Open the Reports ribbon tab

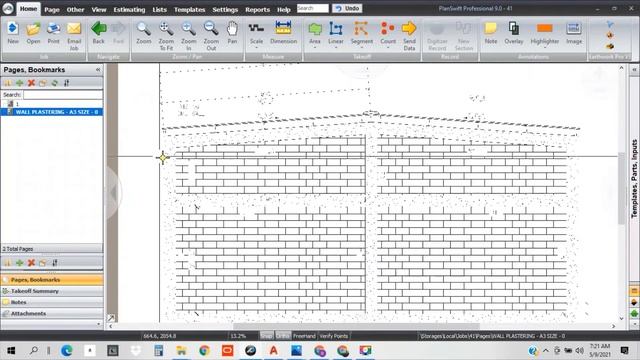[258, 9]
